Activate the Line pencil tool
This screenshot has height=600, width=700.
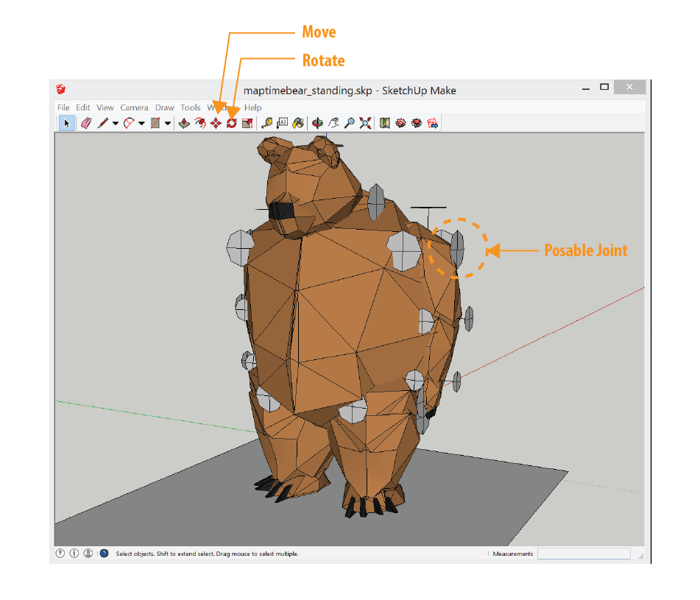(102, 123)
